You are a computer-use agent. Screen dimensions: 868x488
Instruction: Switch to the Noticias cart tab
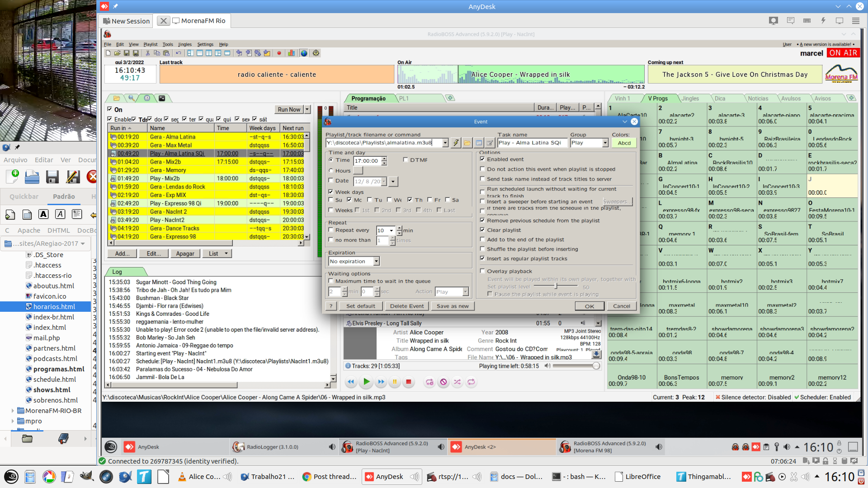tap(758, 99)
